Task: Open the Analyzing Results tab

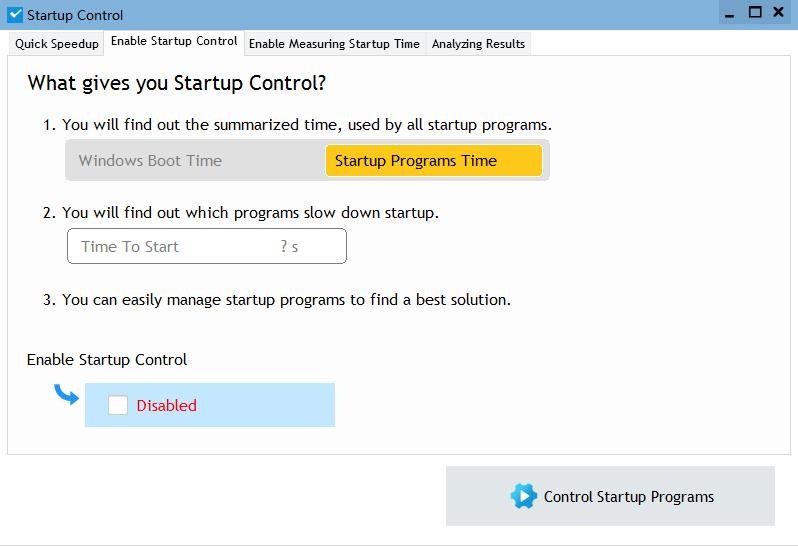Action: pyautogui.click(x=478, y=44)
